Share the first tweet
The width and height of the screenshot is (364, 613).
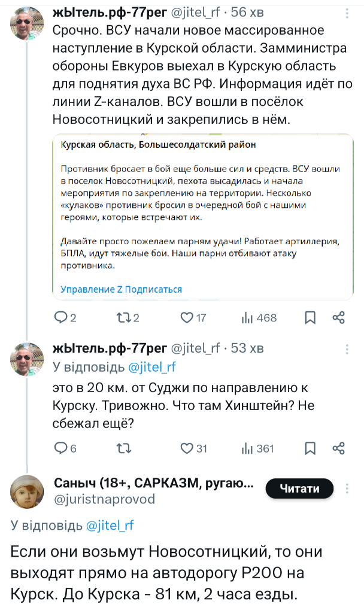tap(338, 317)
